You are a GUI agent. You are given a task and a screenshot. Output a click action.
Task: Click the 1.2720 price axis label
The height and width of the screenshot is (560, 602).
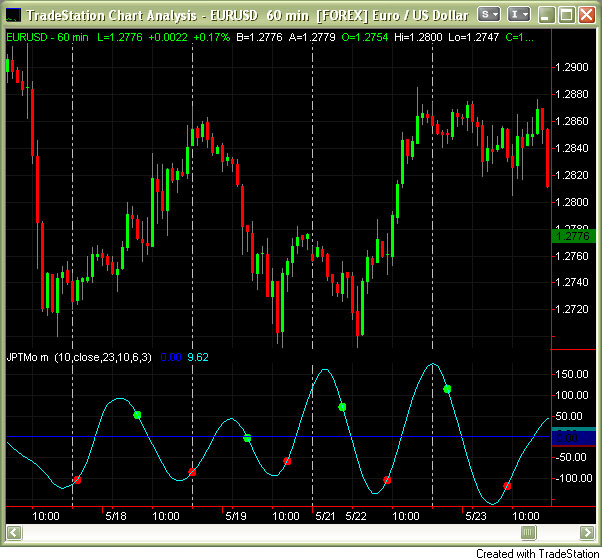tap(572, 309)
